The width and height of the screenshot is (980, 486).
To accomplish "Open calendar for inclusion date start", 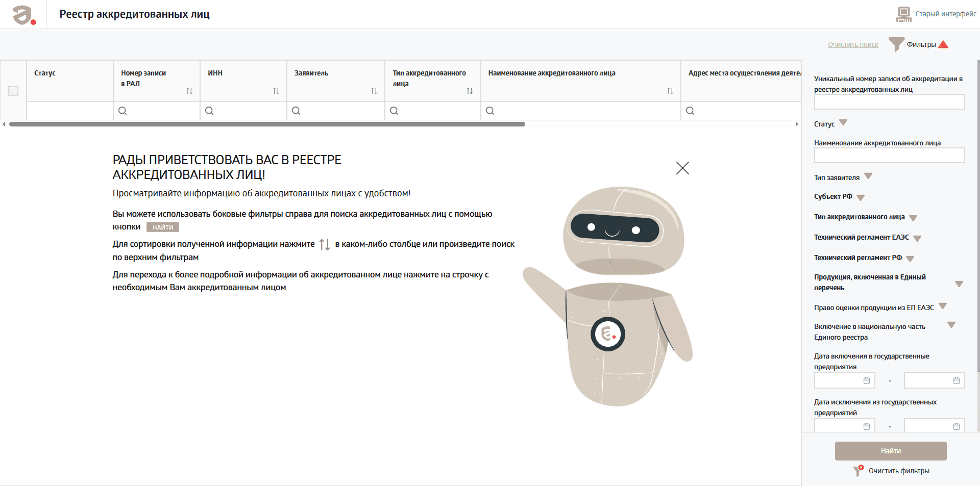I will click(x=867, y=380).
